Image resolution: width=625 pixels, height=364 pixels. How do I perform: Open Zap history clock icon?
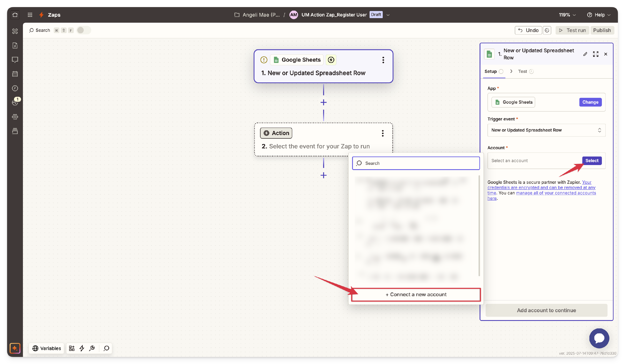click(x=15, y=88)
